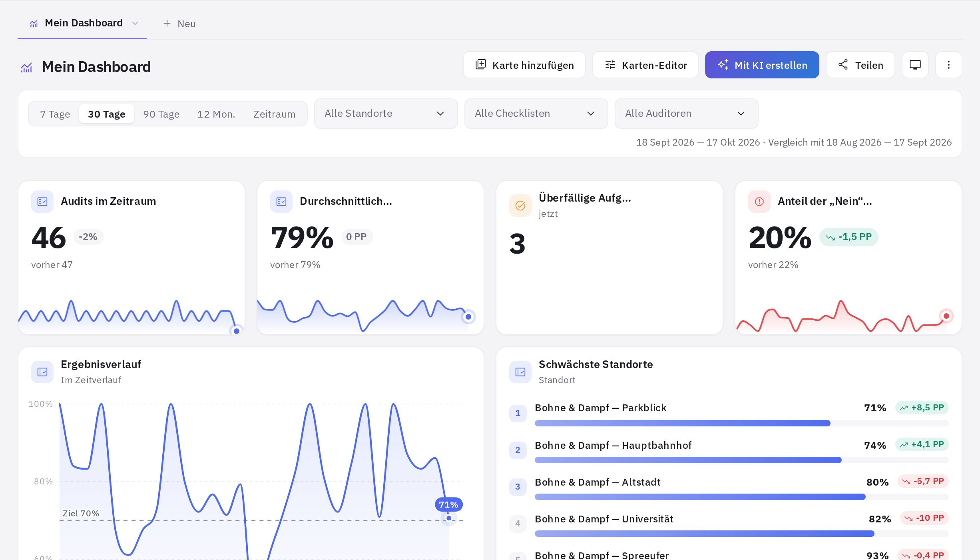Select the 30 Tage time range
This screenshot has width=980, height=560.
107,114
